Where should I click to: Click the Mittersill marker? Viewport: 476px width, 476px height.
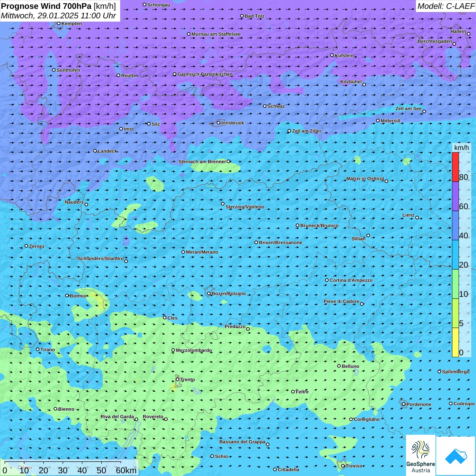point(378,120)
